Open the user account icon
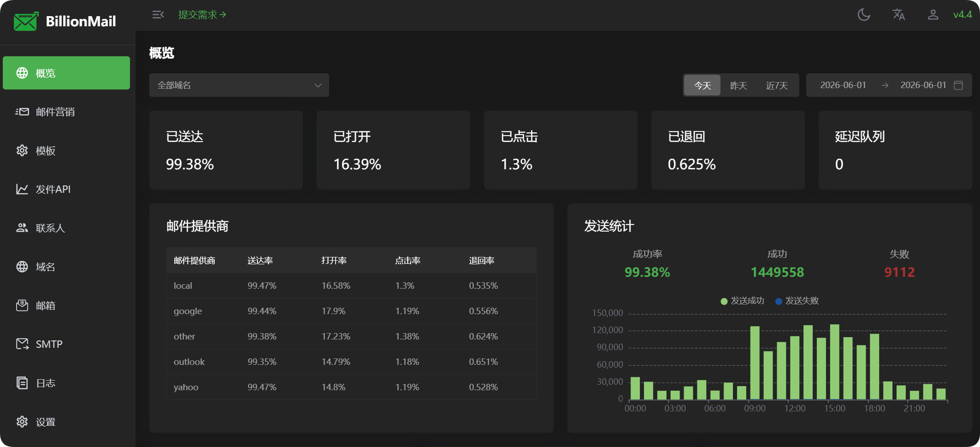Viewport: 980px width, 447px height. 933,15
